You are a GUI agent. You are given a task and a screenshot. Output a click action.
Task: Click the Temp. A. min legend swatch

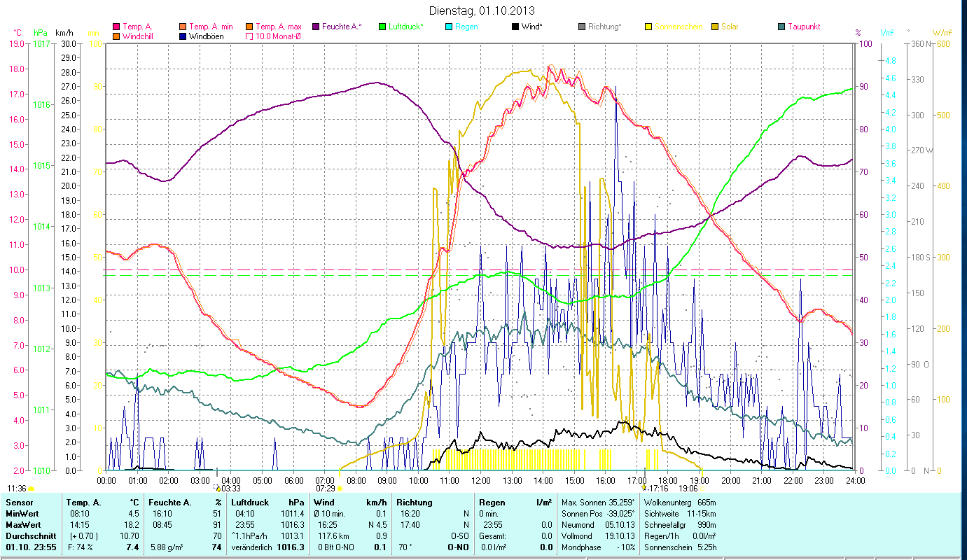183,27
